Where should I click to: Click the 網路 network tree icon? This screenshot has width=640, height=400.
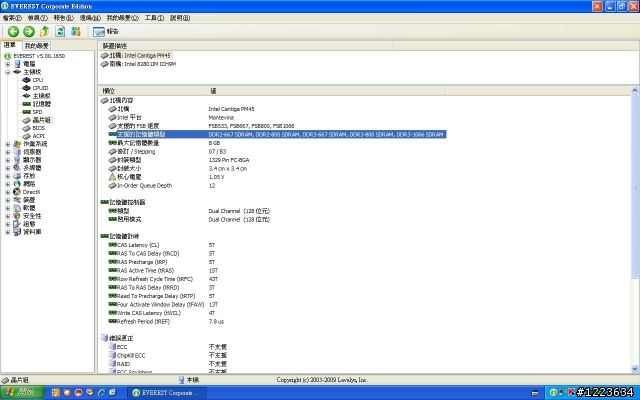pos(17,184)
